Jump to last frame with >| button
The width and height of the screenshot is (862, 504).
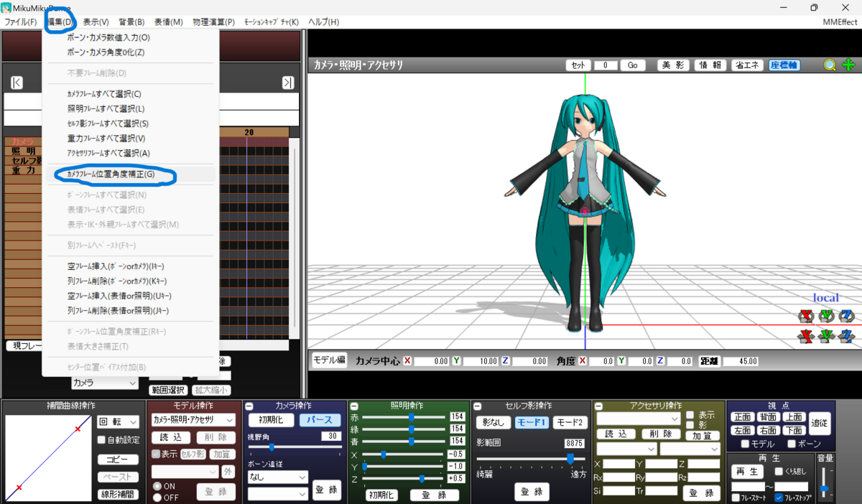coord(287,83)
